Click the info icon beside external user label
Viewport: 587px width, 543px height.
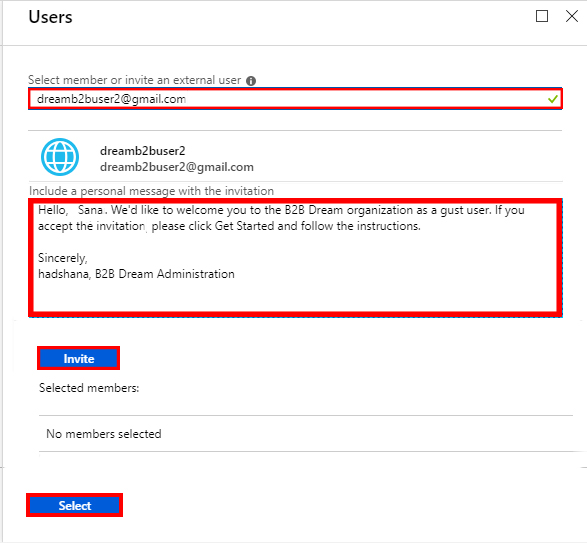click(x=251, y=81)
